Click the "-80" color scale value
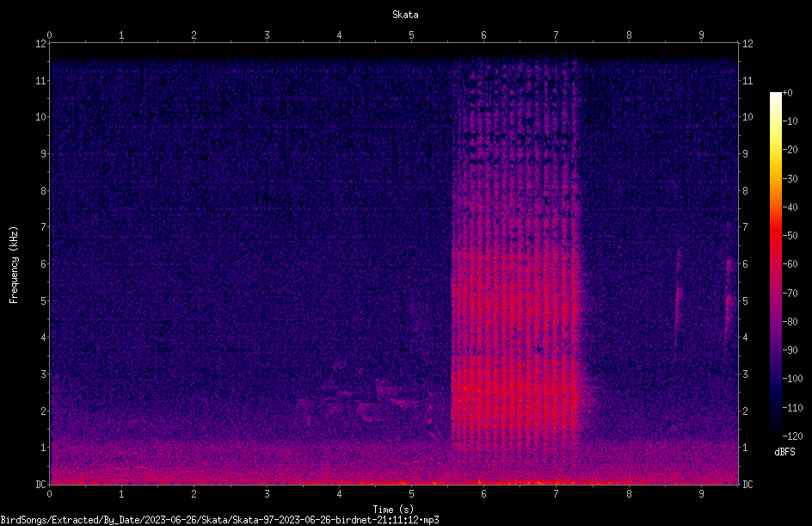This screenshot has width=812, height=526. tap(790, 322)
